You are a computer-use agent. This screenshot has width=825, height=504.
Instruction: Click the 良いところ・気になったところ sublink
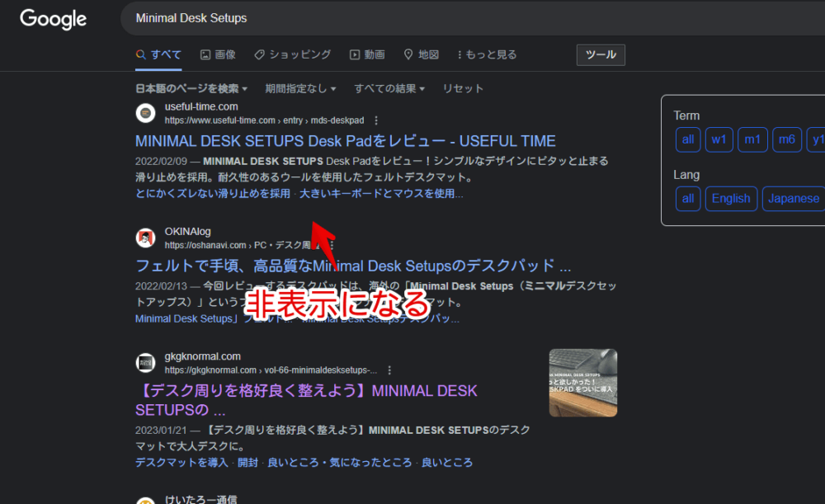point(340,463)
